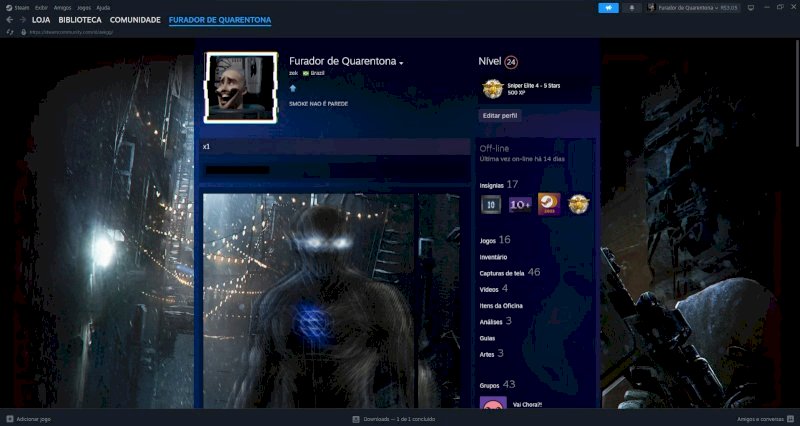Open the Guias link

coord(487,338)
